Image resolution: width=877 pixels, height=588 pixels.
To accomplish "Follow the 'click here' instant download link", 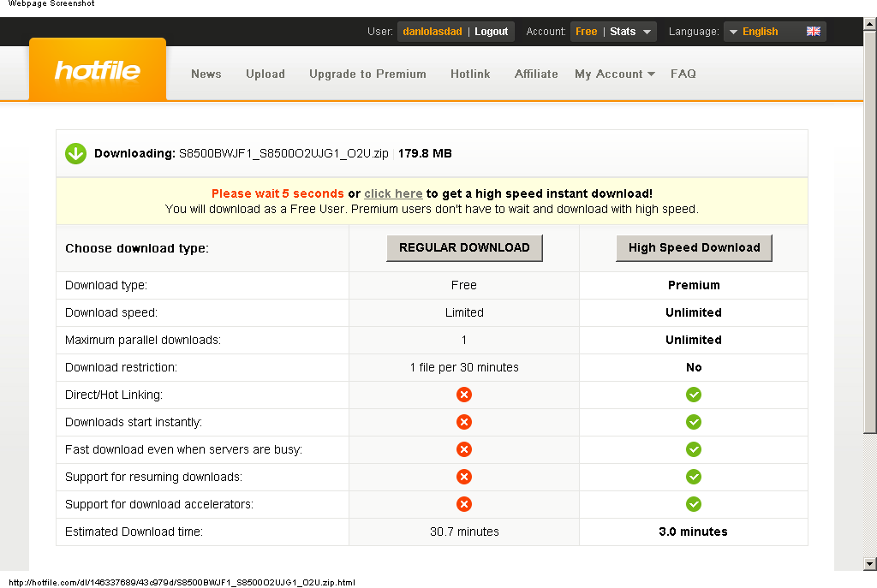I will click(x=393, y=193).
